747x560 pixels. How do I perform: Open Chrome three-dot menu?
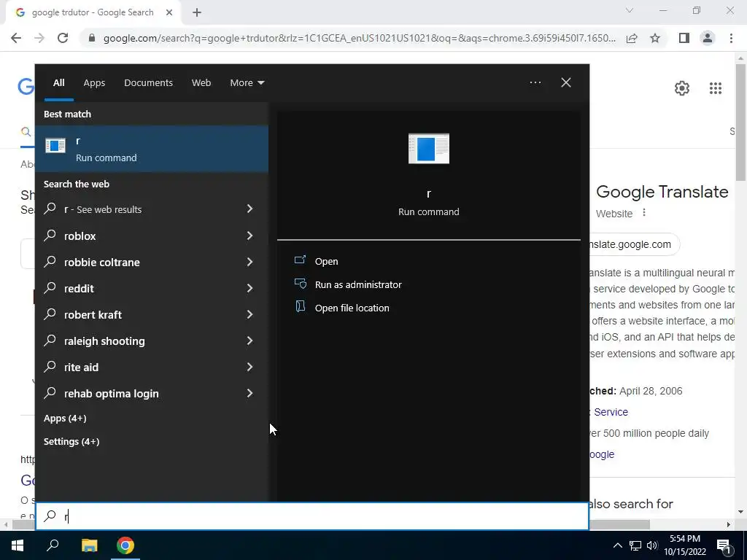731,38
